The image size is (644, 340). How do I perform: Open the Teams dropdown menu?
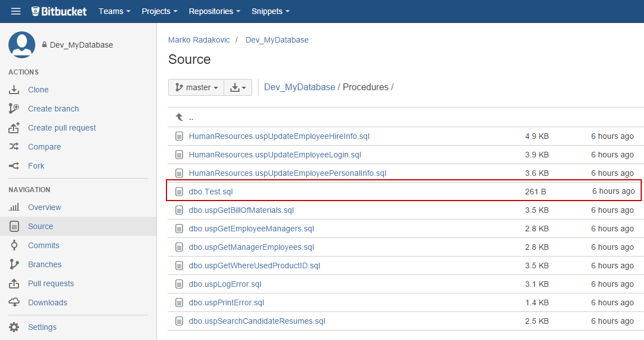114,11
